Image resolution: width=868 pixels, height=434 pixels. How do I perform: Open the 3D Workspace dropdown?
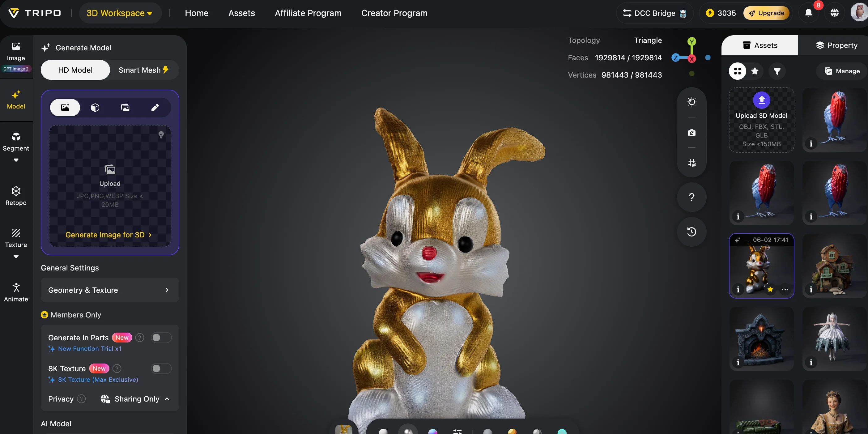[120, 13]
